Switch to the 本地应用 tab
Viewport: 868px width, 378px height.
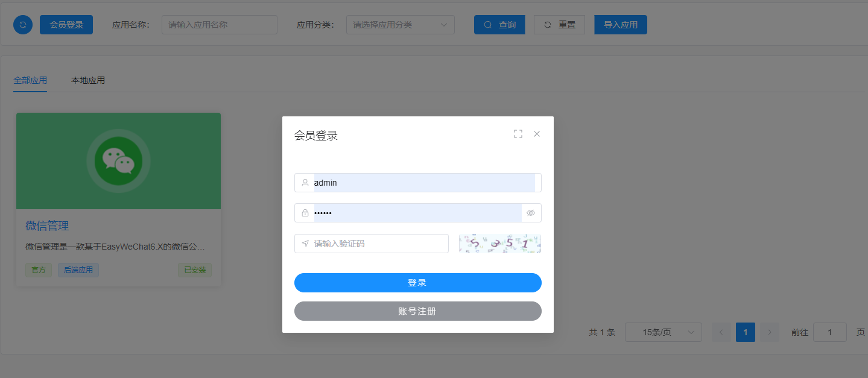(88, 80)
